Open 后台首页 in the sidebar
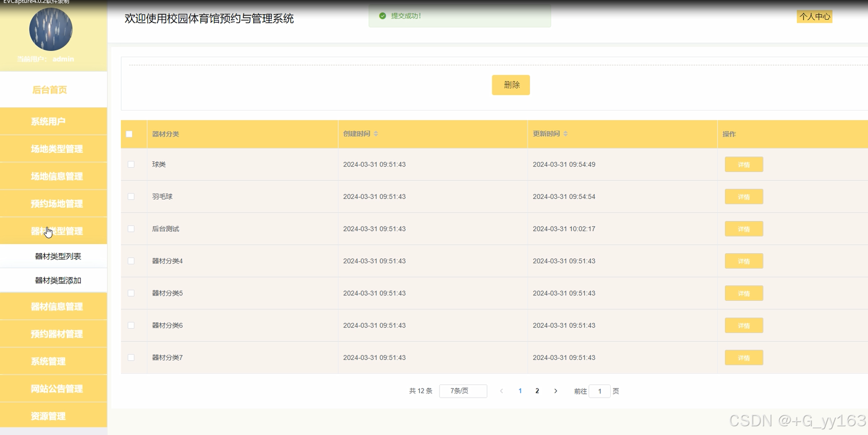The image size is (868, 435). 53,90
